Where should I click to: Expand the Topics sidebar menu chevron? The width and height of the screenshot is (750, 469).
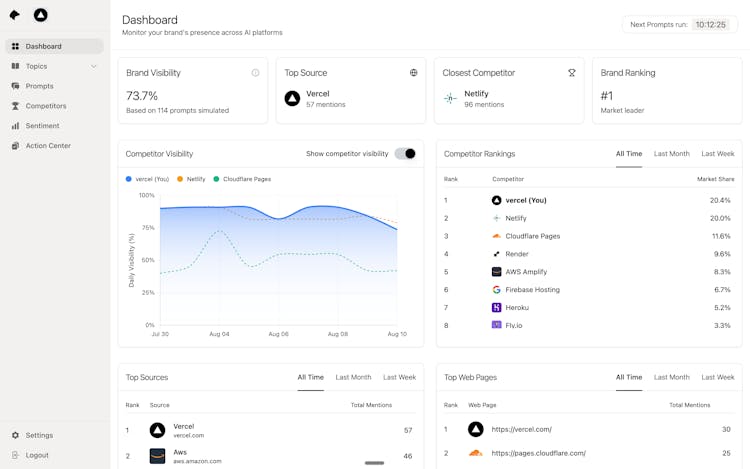[94, 66]
